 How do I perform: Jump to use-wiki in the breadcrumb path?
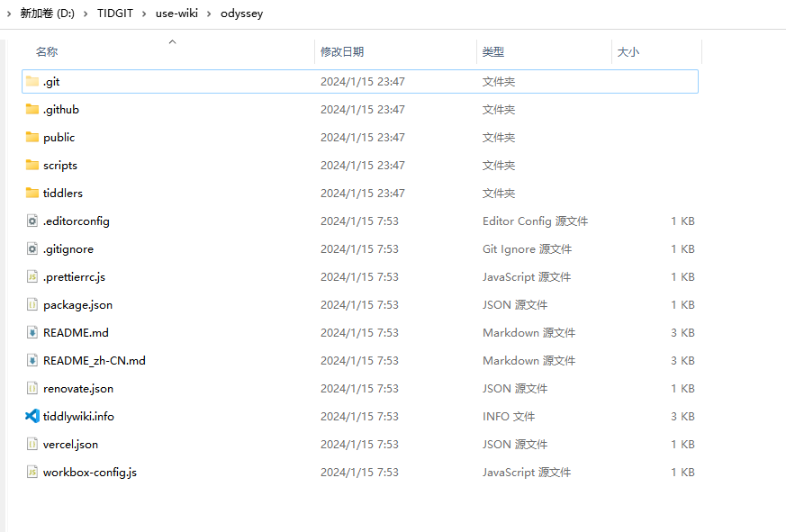[x=177, y=14]
